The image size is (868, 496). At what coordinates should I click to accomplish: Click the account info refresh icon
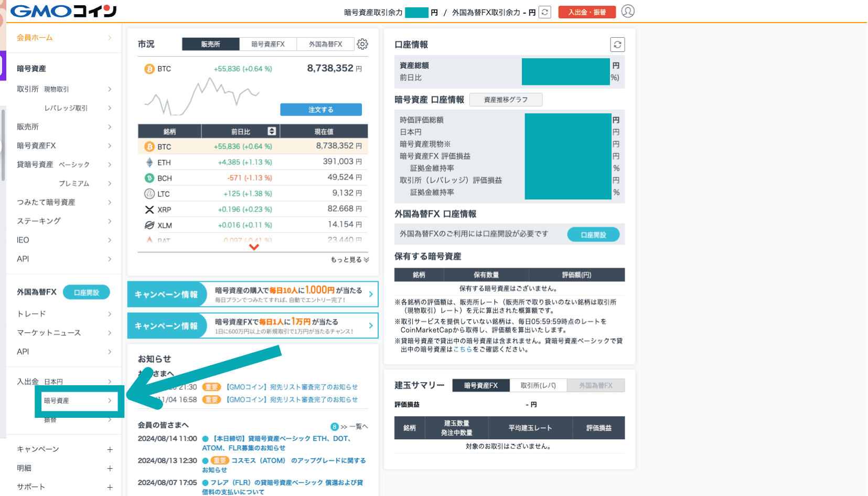click(617, 45)
